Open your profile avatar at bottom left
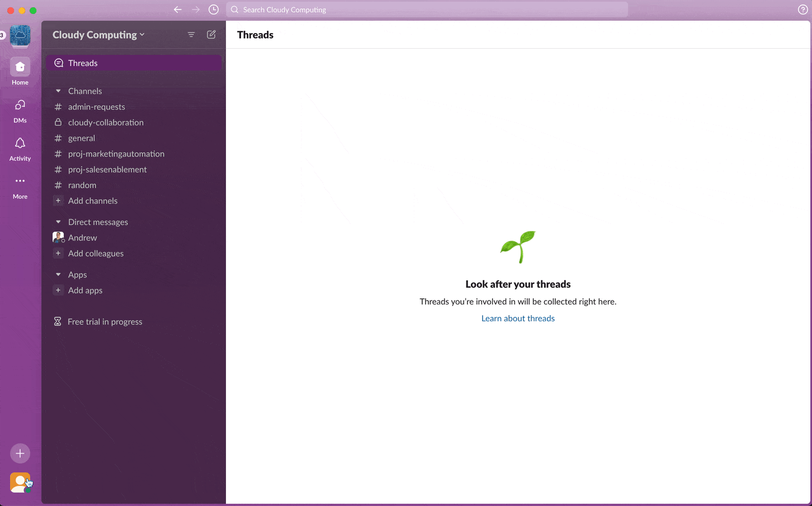The height and width of the screenshot is (506, 812). coord(20,482)
